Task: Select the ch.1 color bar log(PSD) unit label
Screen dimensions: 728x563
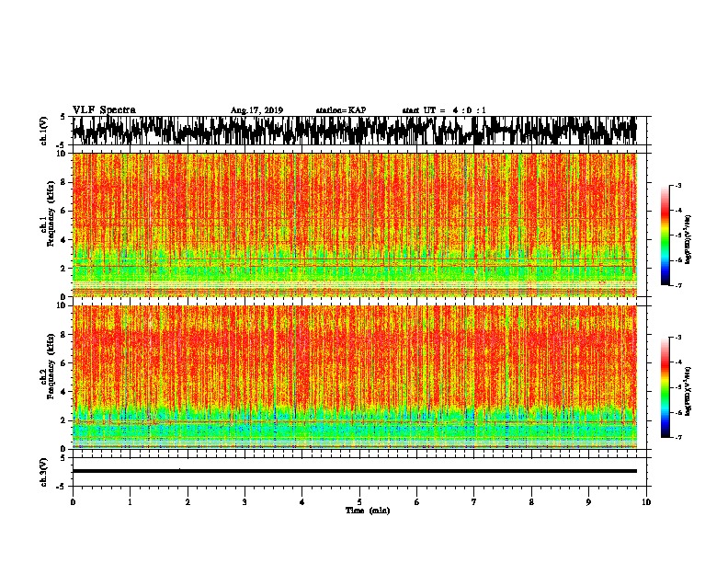Action: click(688, 239)
